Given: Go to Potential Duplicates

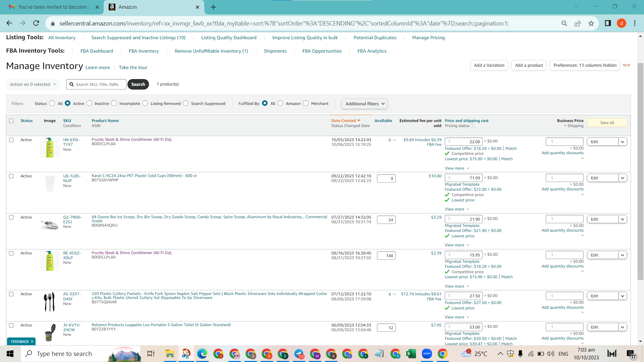Looking at the screenshot, I should (375, 38).
